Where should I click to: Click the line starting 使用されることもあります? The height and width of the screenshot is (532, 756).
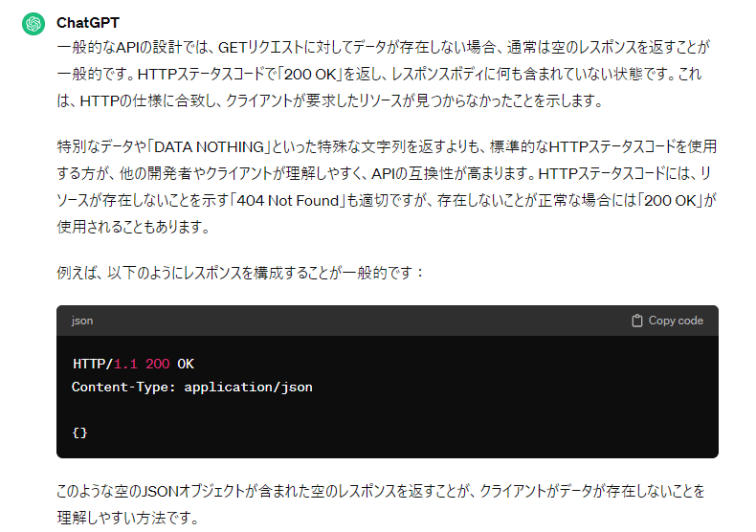(x=134, y=227)
